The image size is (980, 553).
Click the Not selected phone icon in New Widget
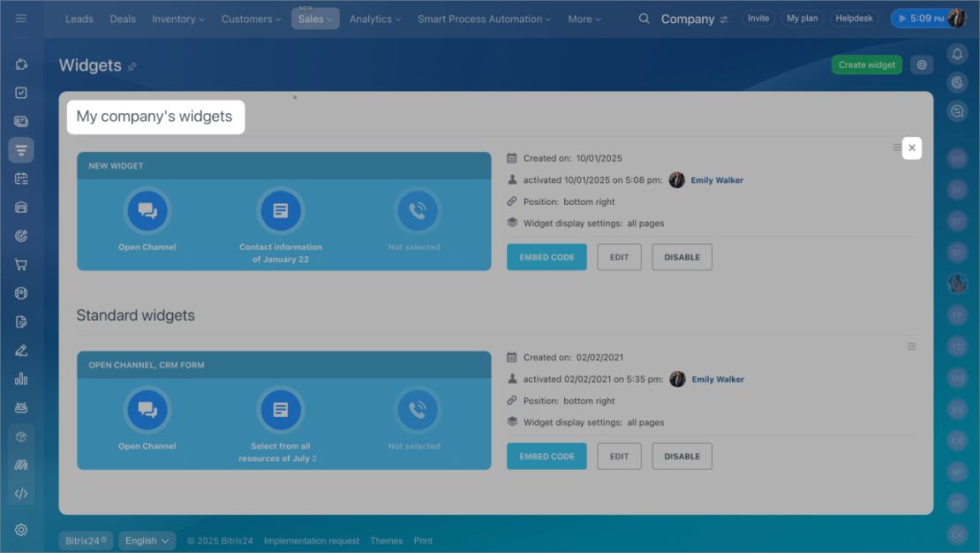(417, 211)
